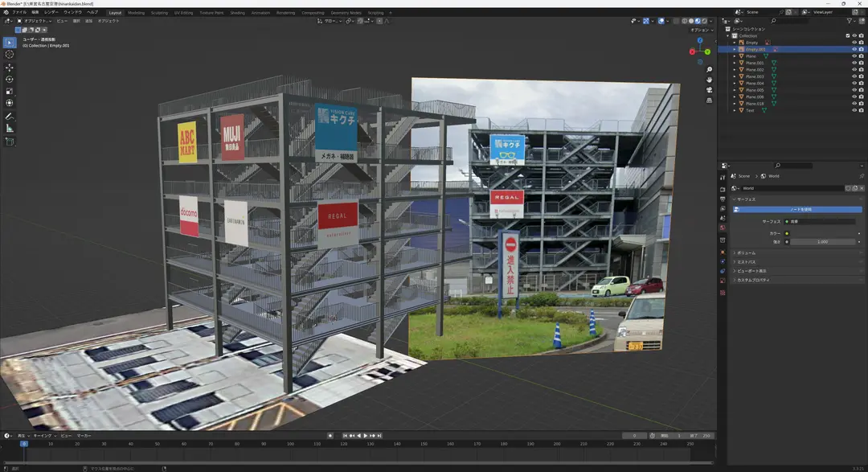The image size is (868, 472).
Task: Disable rendering for Plane.006 via camera icon
Action: coord(861,97)
